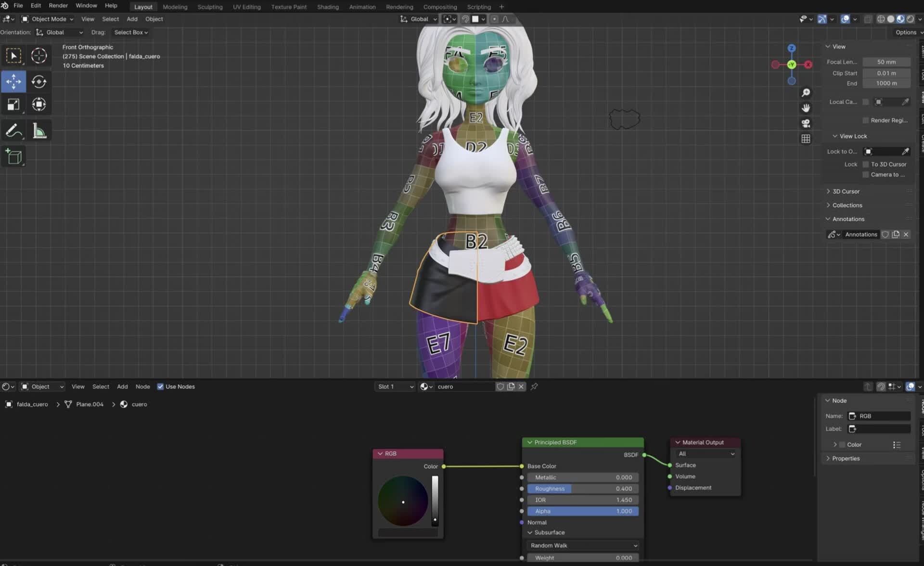This screenshot has width=924, height=566.
Task: Choose the Add Cube tool
Action: click(x=13, y=156)
